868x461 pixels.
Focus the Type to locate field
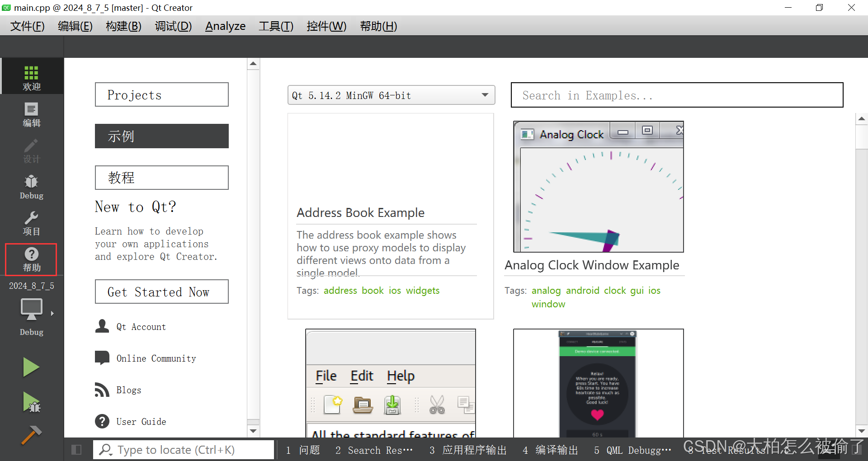point(184,450)
